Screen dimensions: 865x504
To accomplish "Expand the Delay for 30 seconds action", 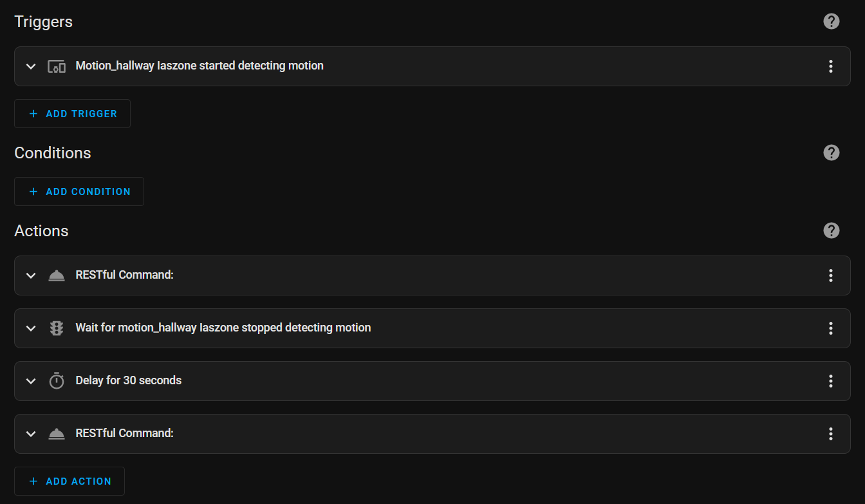I will (x=30, y=381).
